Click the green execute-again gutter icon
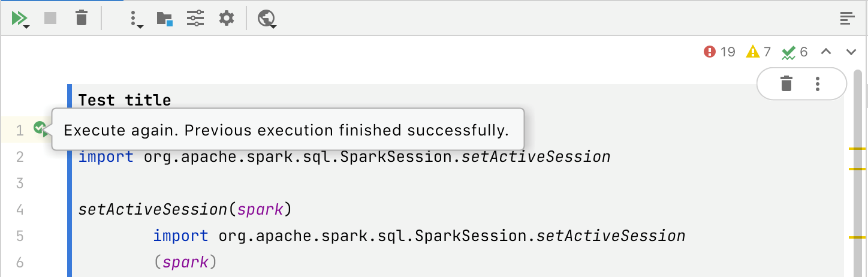The image size is (868, 277). (40, 128)
